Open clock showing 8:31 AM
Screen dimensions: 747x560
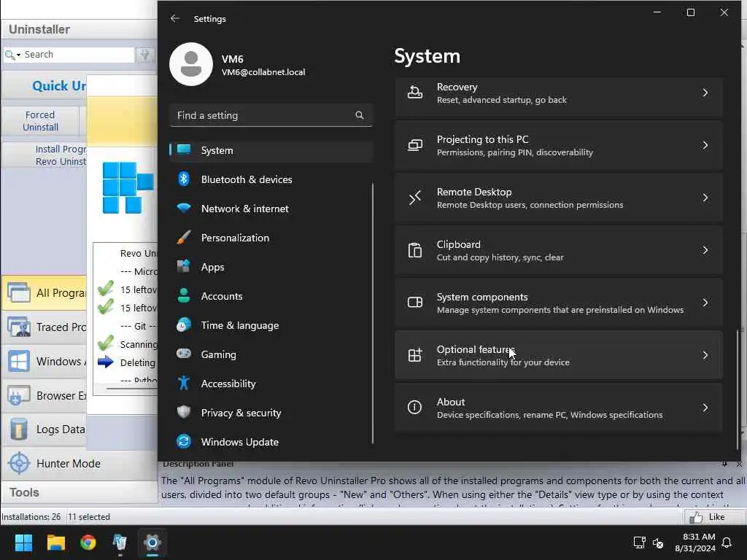click(695, 542)
